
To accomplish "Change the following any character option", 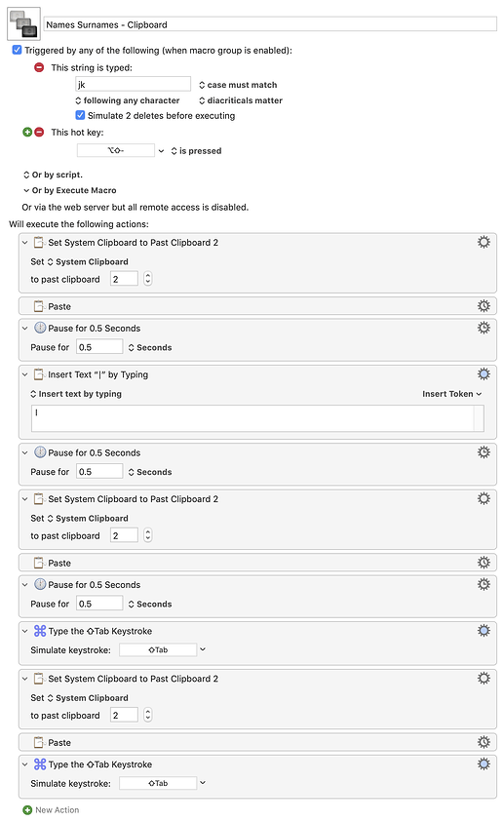I will 128,100.
